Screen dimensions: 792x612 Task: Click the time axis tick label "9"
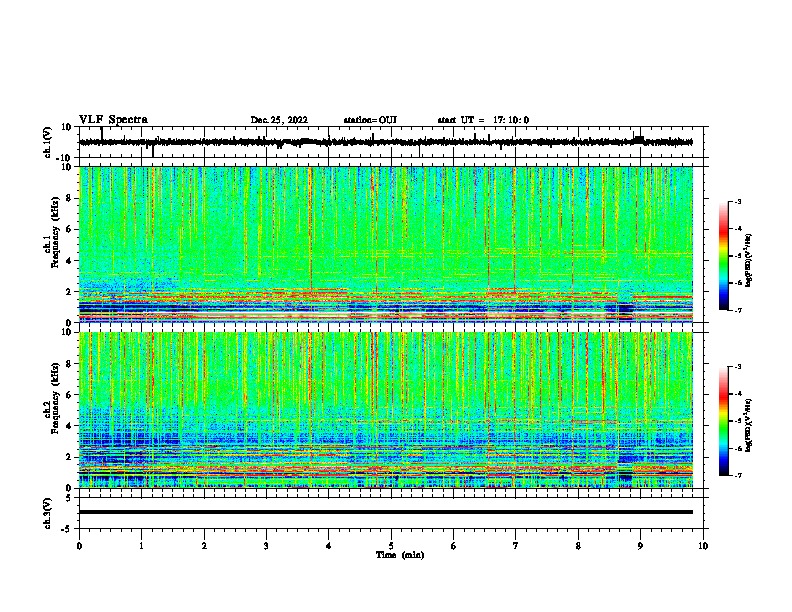point(640,546)
